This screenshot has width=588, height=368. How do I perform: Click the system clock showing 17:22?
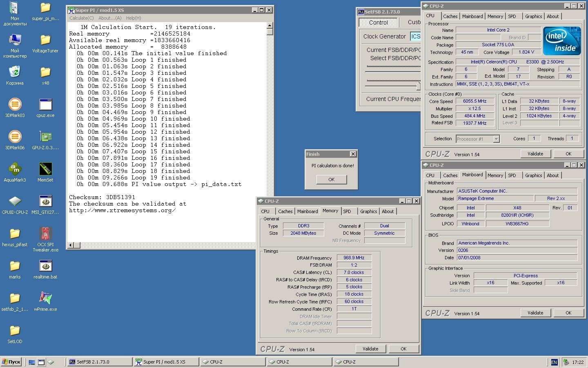point(578,362)
